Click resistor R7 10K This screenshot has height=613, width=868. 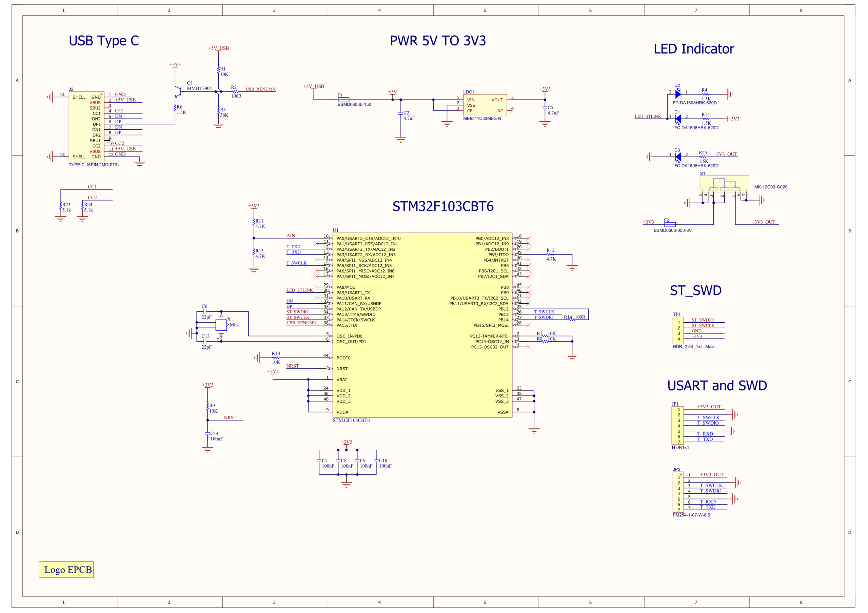pyautogui.click(x=545, y=336)
